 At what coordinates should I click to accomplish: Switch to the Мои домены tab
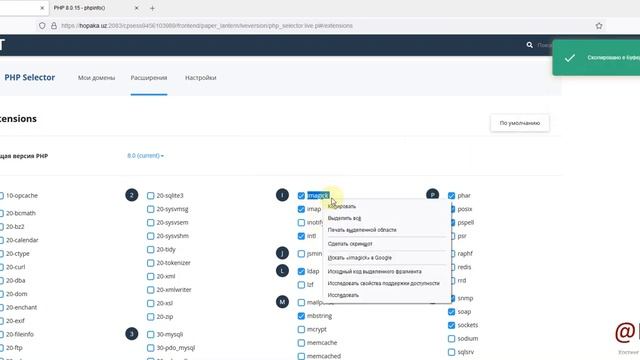click(96, 78)
